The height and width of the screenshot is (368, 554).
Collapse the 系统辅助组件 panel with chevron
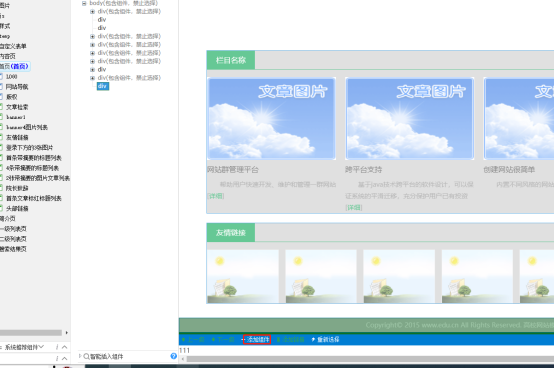click(x=64, y=347)
